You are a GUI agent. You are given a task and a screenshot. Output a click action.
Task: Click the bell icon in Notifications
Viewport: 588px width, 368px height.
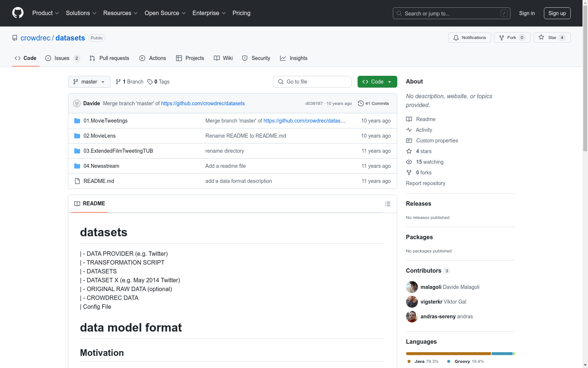click(x=456, y=38)
